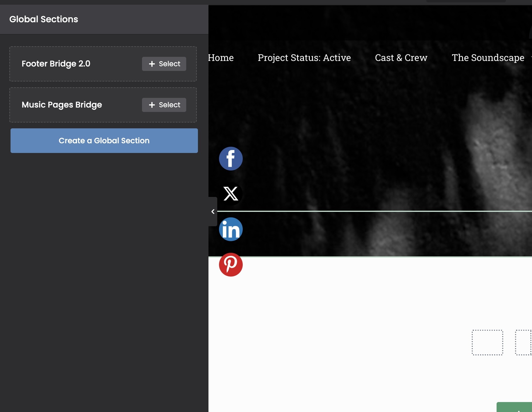The width and height of the screenshot is (532, 412).
Task: Select the Music Pages Bridge section
Action: (x=164, y=105)
